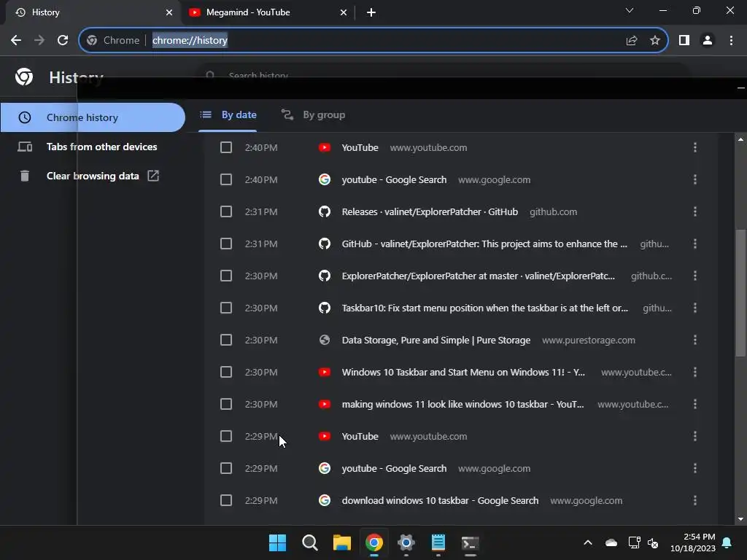Share this page using the share icon
This screenshot has width=747, height=560.
click(x=632, y=41)
